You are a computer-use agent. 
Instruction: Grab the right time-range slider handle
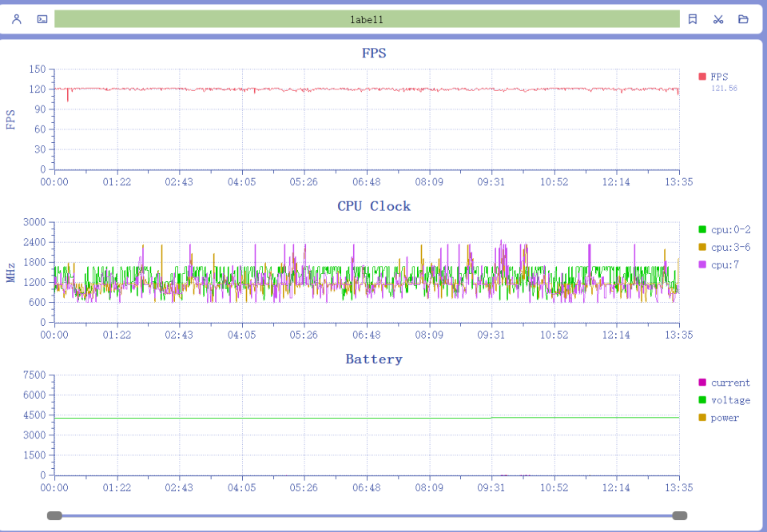(679, 515)
